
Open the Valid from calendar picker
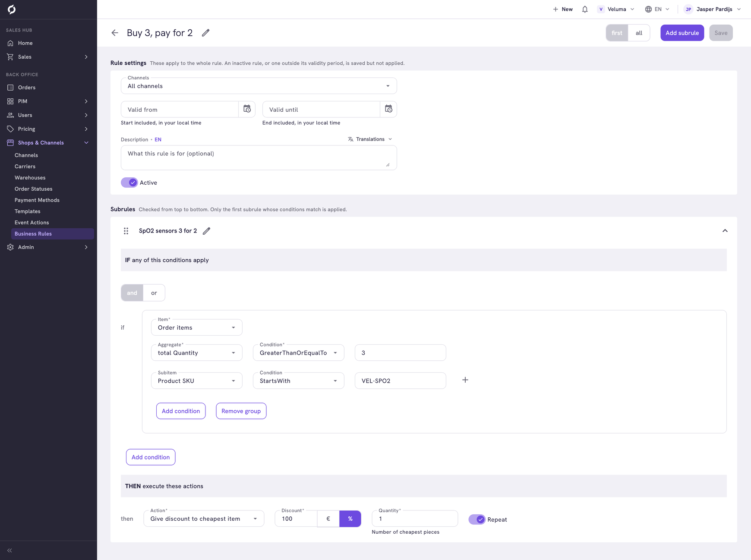pos(247,109)
